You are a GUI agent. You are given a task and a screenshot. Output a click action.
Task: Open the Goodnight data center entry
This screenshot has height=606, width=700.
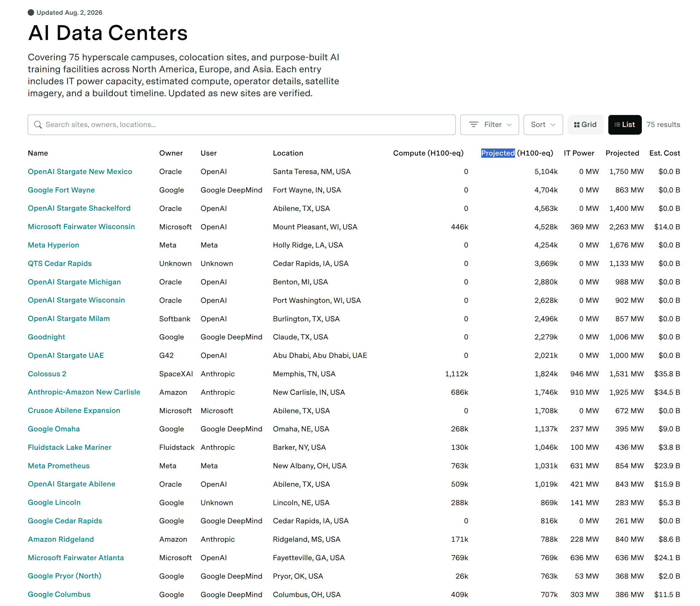[x=46, y=337]
